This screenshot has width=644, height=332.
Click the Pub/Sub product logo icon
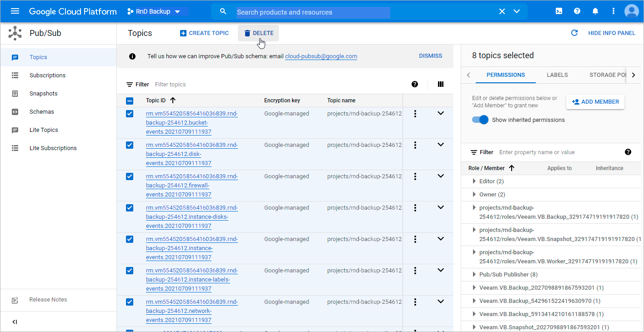click(15, 33)
